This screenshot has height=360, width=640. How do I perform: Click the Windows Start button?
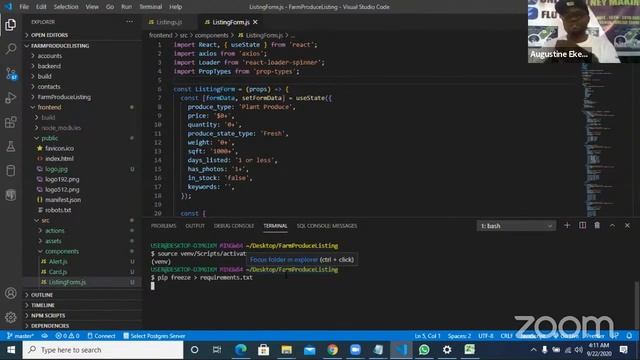coord(11,350)
